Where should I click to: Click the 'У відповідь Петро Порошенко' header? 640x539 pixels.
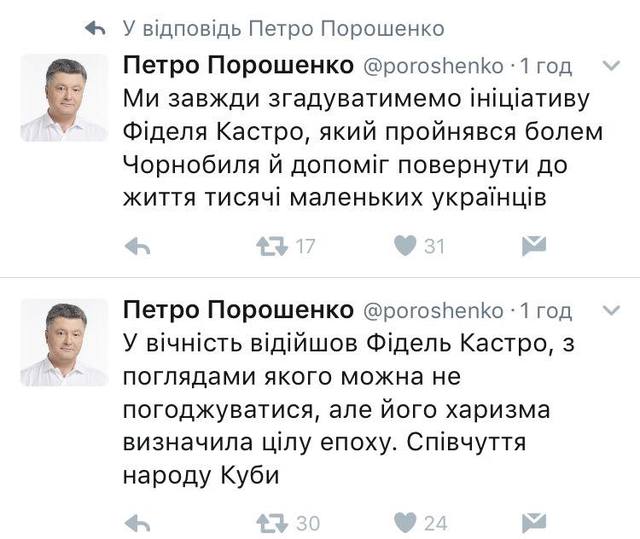[283, 28]
